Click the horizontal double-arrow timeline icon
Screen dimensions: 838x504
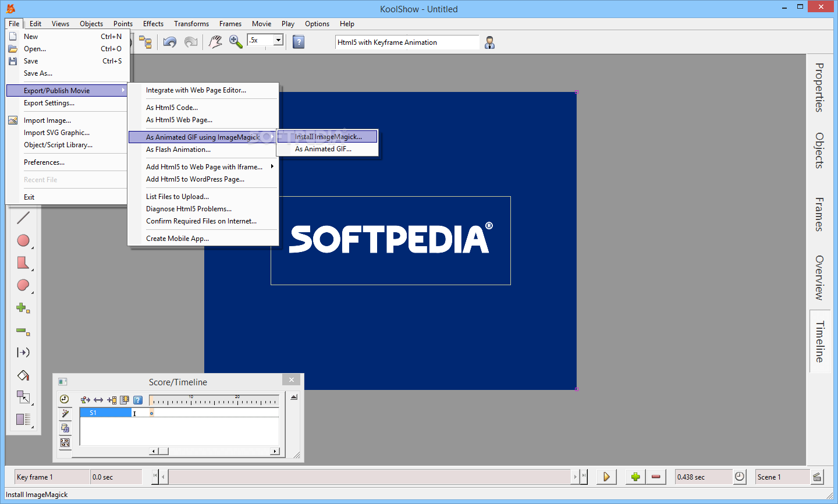pyautogui.click(x=98, y=400)
